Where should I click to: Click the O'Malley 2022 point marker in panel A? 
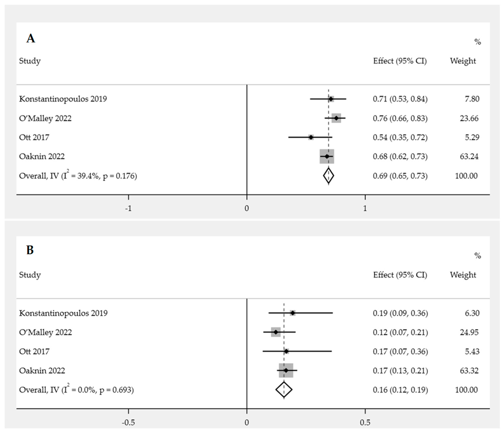point(336,118)
